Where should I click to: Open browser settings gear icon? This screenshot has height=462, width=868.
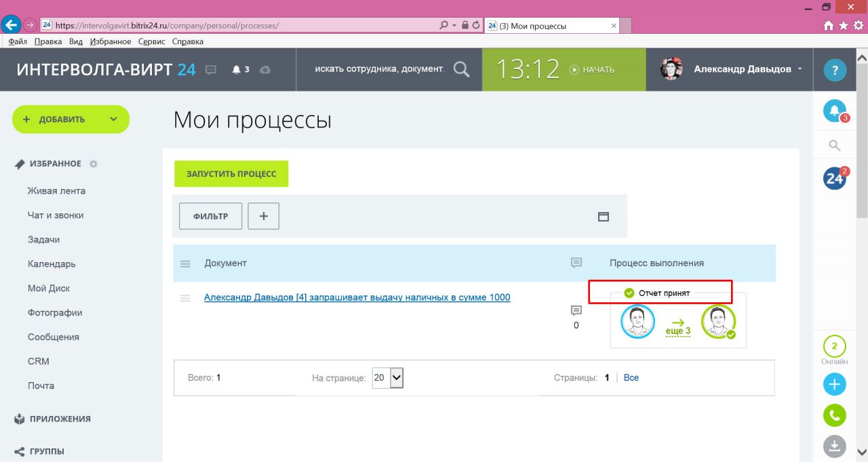click(x=859, y=26)
